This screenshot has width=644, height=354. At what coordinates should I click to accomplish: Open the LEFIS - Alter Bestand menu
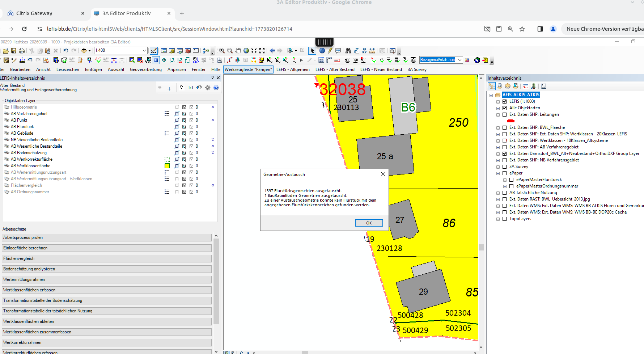(335, 69)
